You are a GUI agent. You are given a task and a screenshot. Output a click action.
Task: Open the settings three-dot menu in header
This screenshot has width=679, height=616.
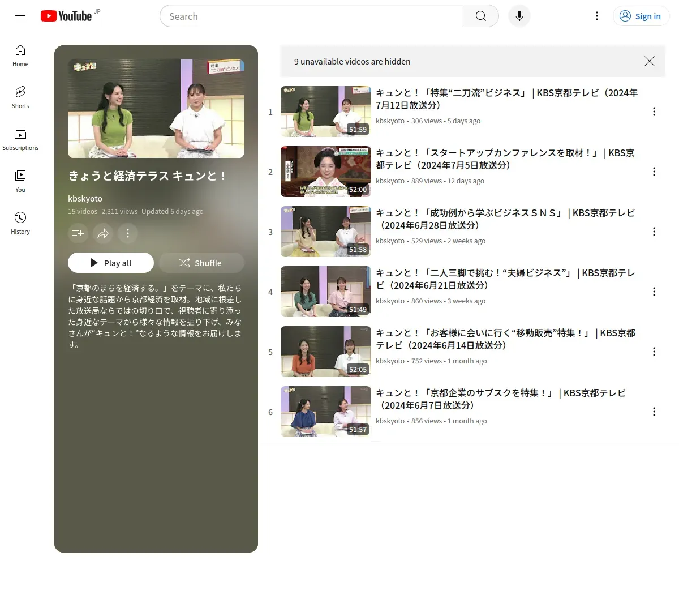(x=596, y=16)
